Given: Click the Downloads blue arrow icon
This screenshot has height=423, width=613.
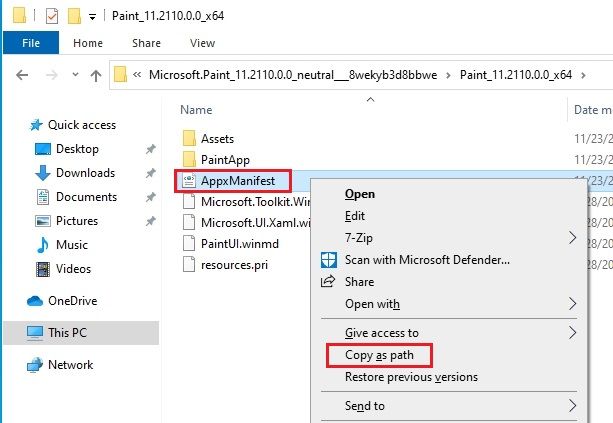Looking at the screenshot, I should pyautogui.click(x=43, y=173).
